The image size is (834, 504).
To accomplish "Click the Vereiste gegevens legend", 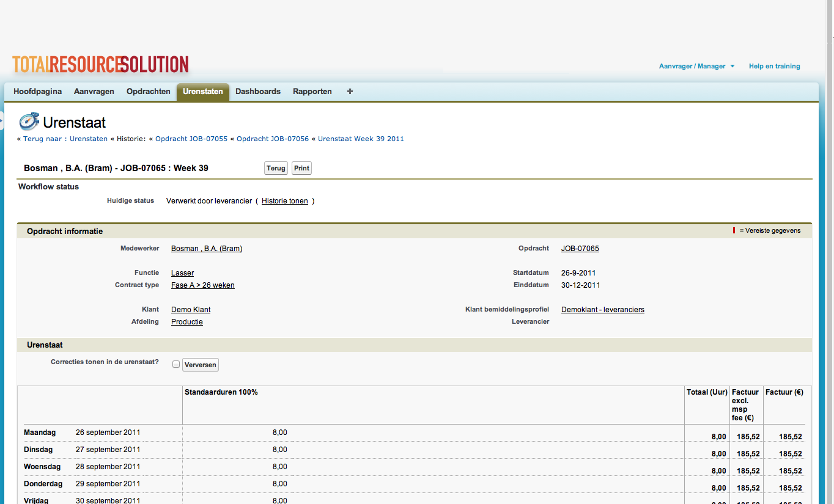I will pyautogui.click(x=767, y=230).
